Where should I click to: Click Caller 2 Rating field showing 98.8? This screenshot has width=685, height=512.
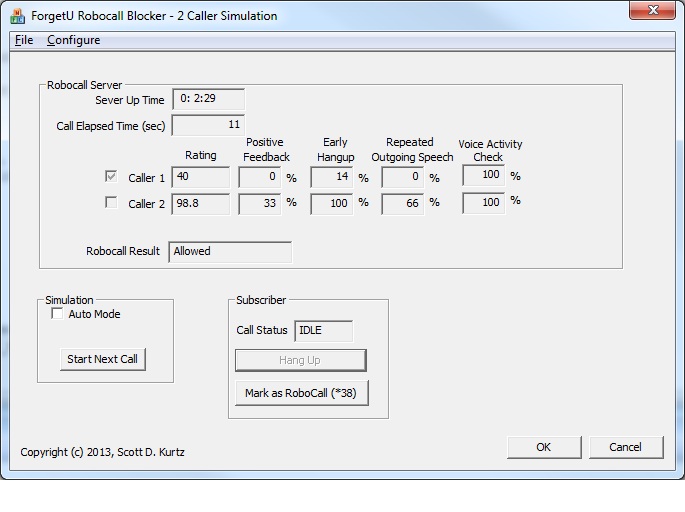point(201,204)
